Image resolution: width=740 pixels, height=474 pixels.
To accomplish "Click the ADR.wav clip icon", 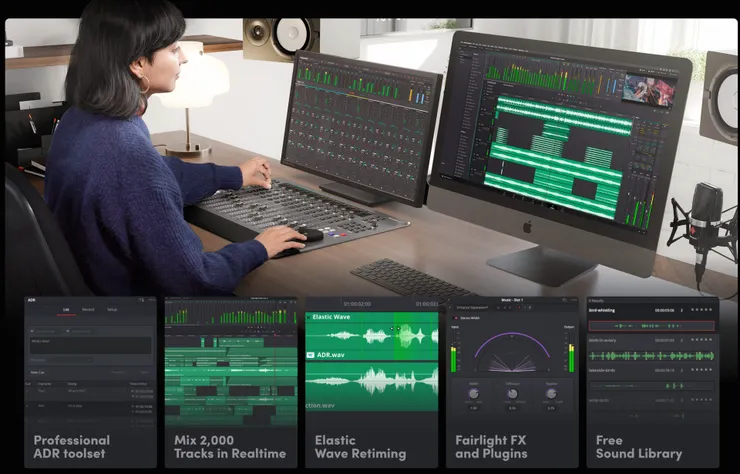I will click(311, 355).
